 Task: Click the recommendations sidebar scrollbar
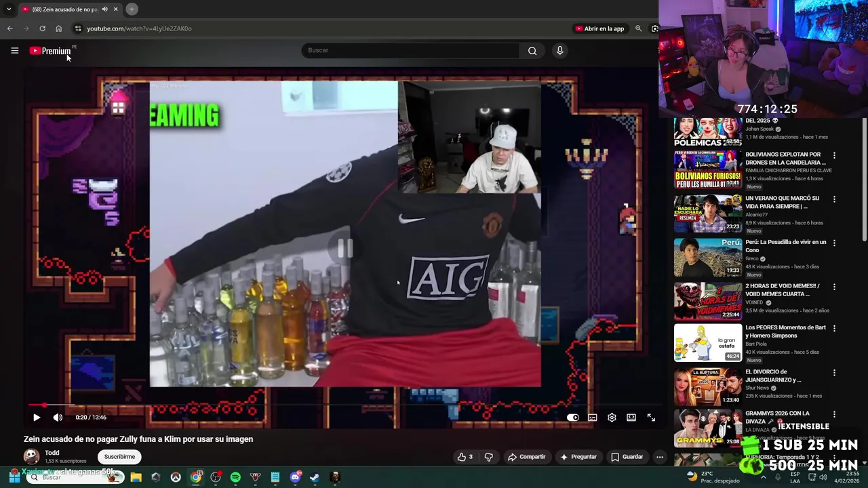(865, 180)
